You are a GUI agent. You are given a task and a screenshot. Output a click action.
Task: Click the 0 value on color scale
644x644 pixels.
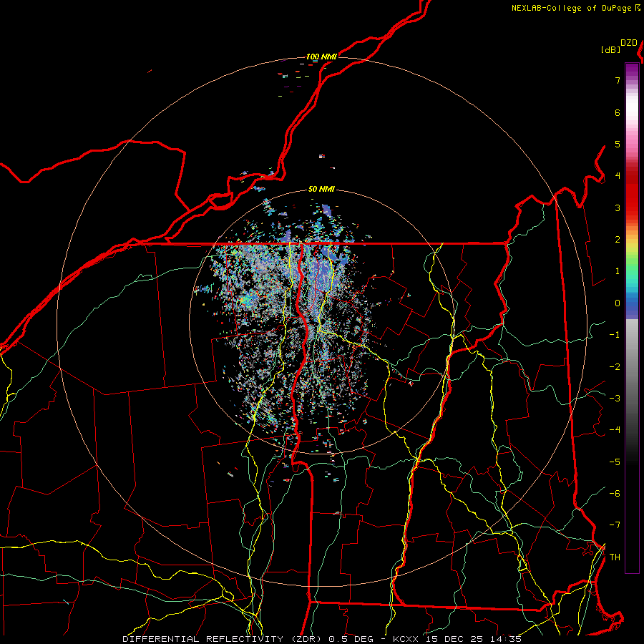click(618, 303)
